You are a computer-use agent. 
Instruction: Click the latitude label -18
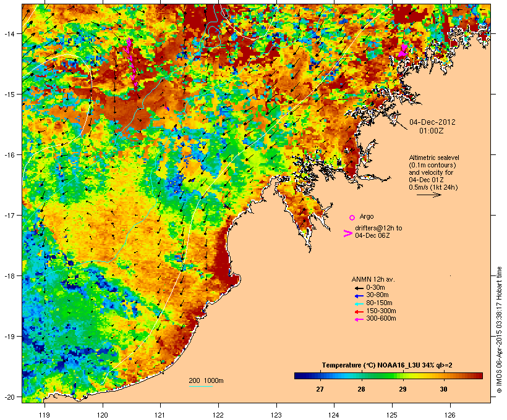point(9,276)
